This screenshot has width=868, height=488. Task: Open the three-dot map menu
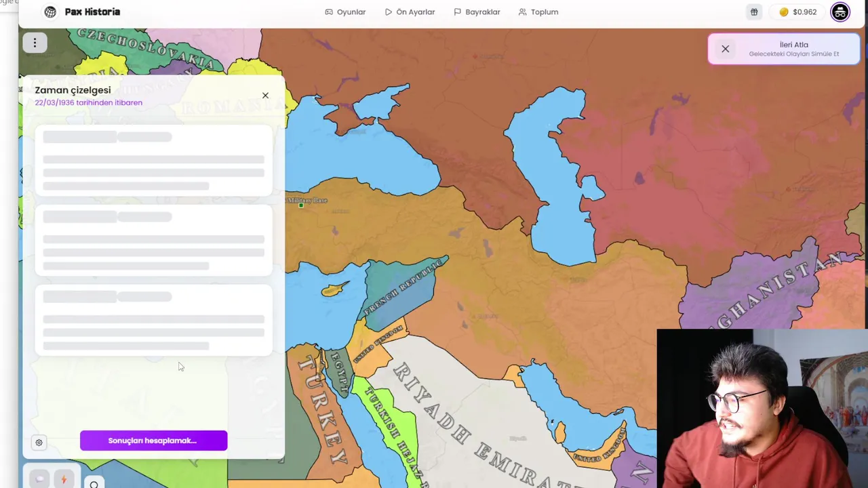coord(35,43)
